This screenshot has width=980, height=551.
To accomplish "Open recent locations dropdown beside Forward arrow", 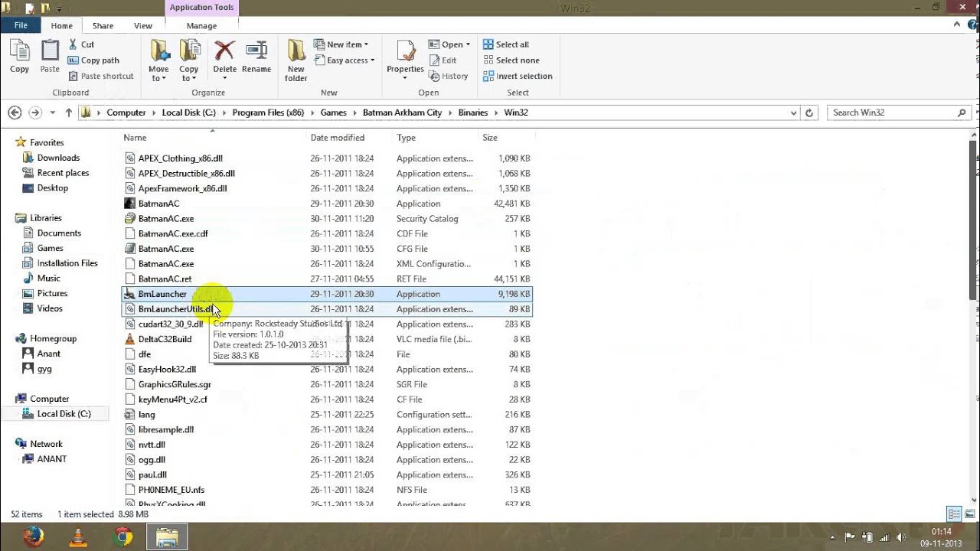I will 52,112.
